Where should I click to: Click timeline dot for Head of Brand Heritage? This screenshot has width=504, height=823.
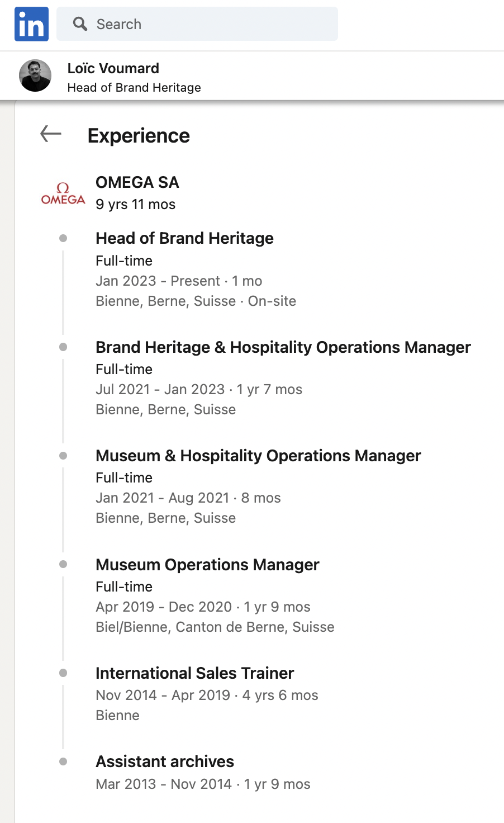[x=63, y=238]
